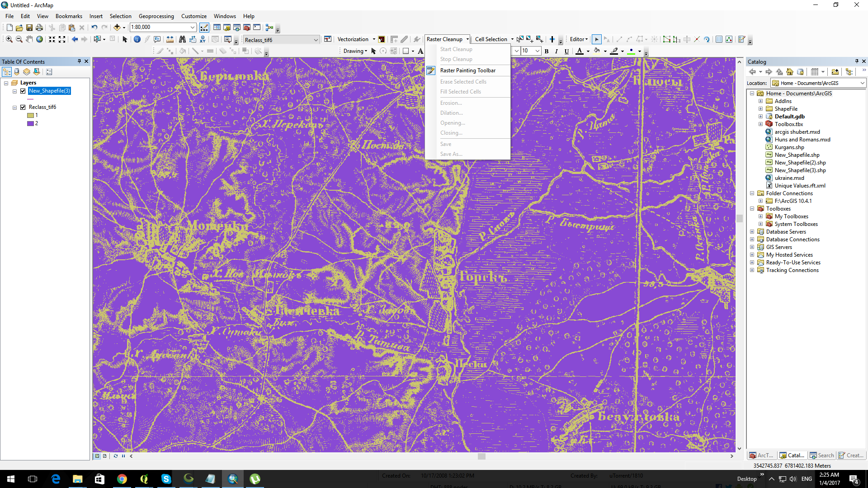Select Raster Painting Toolbar menu entry

467,70
